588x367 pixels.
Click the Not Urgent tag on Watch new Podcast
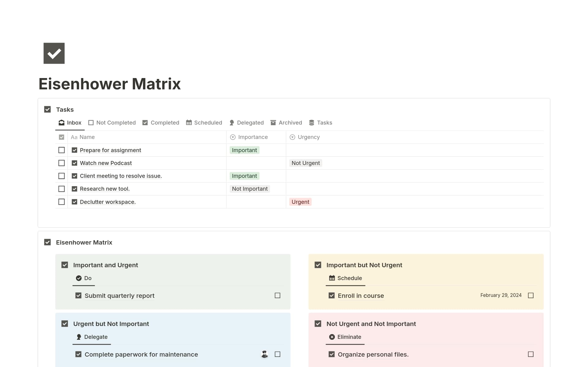pyautogui.click(x=306, y=163)
